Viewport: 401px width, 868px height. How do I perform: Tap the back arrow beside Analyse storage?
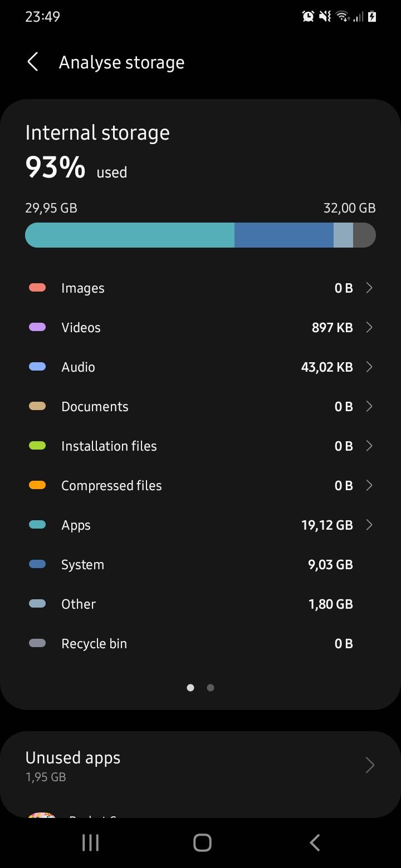[x=33, y=62]
